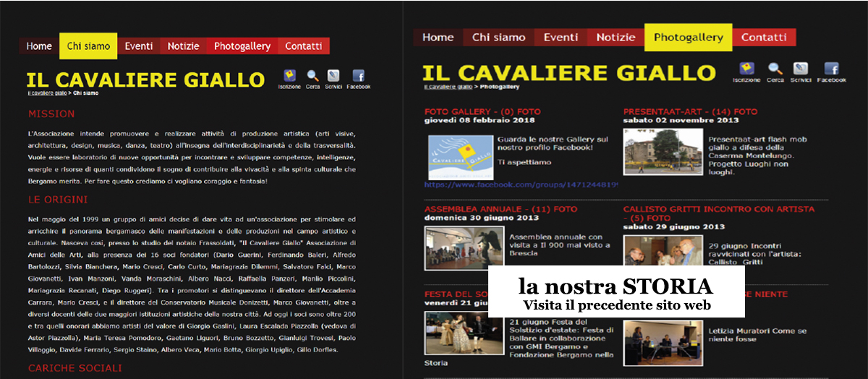The width and height of the screenshot is (868, 379).
Task: Open Iscrizione icon in right page
Action: [746, 69]
